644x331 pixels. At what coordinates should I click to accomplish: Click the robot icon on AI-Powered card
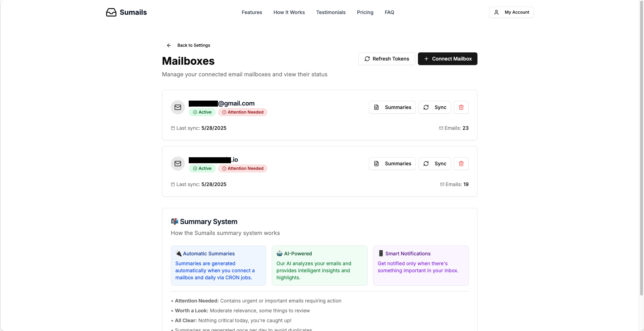[x=280, y=254]
